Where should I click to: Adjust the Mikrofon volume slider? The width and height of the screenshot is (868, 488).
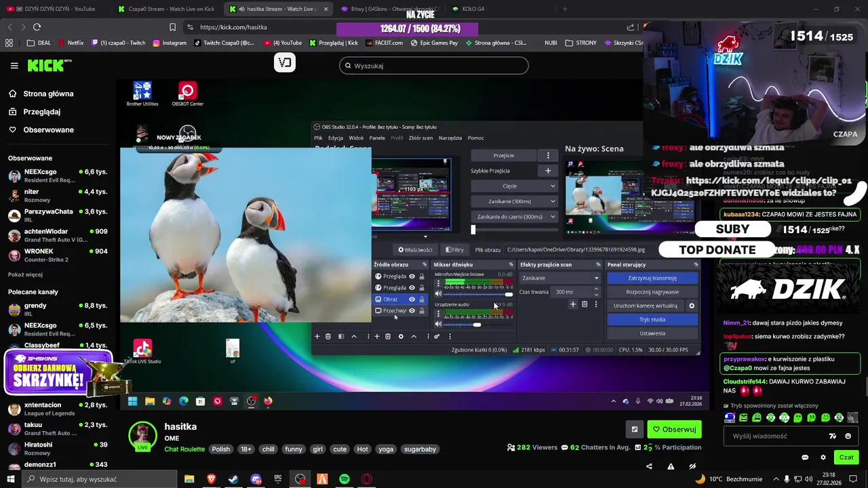pos(479,294)
